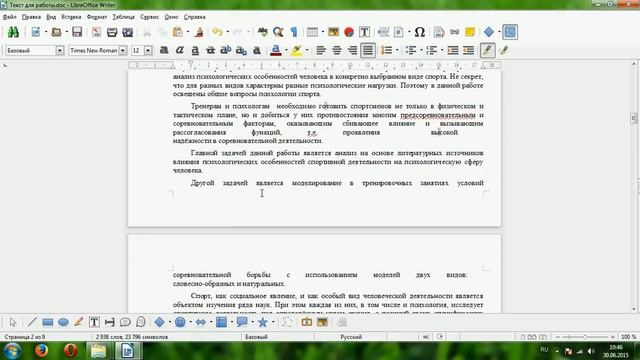Expand the Font Color dropdown arrow
The width and height of the screenshot is (640, 360).
tap(286, 50)
